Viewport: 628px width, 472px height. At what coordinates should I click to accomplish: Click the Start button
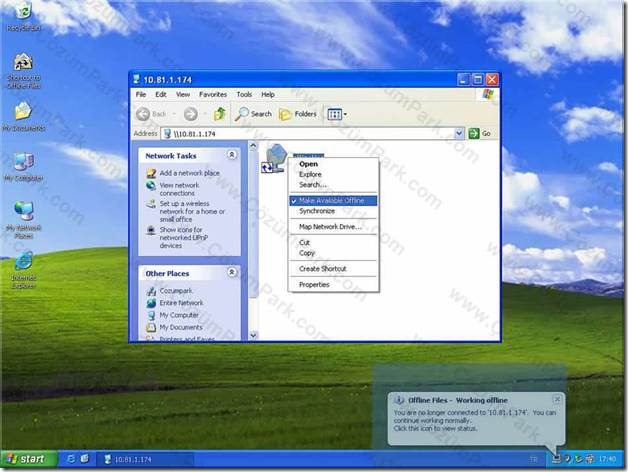29,459
